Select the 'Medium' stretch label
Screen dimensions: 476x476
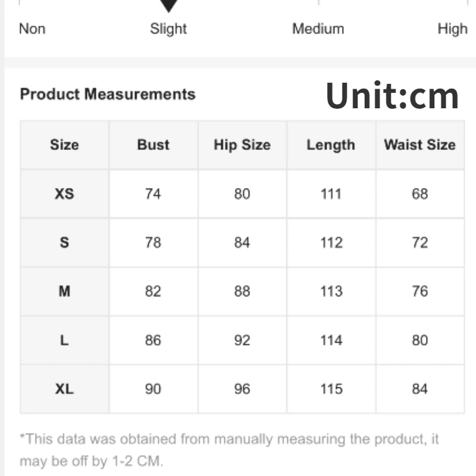click(x=318, y=29)
